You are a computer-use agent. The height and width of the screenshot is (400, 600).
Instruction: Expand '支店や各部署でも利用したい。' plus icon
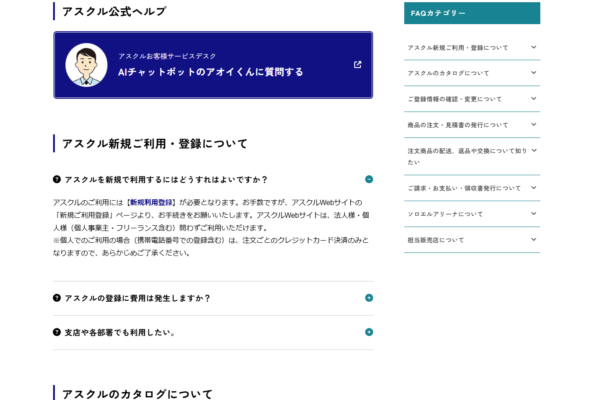click(369, 332)
